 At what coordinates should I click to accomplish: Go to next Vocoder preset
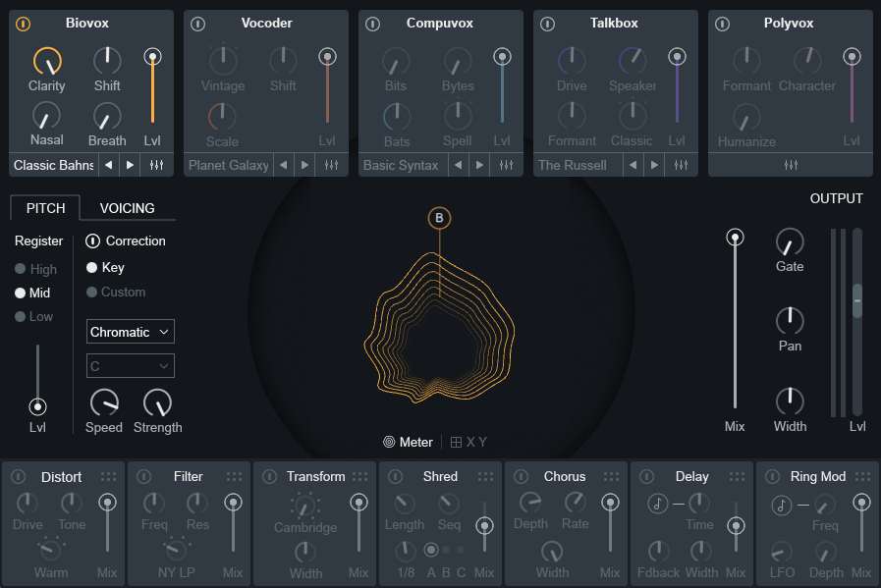point(304,165)
